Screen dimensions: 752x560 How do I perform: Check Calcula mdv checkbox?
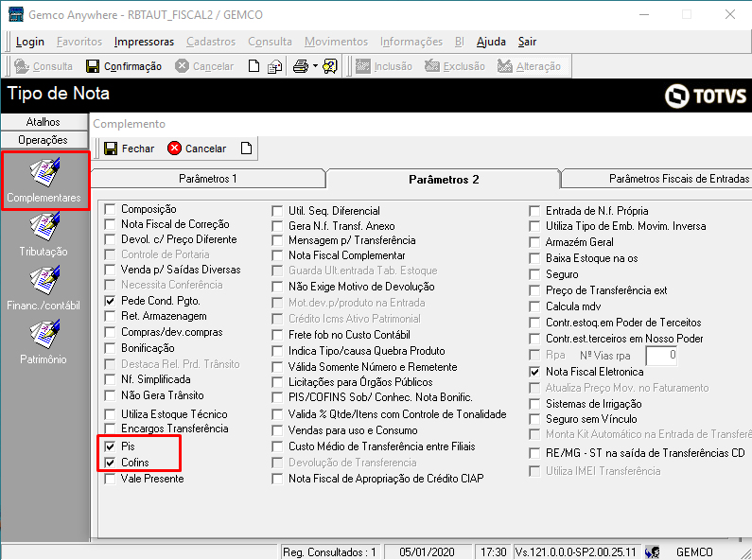click(534, 306)
